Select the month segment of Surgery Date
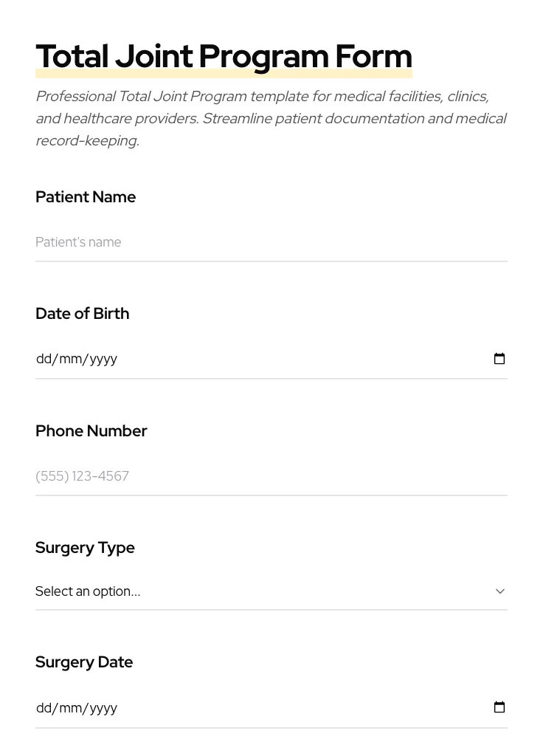543x756 pixels. point(71,708)
